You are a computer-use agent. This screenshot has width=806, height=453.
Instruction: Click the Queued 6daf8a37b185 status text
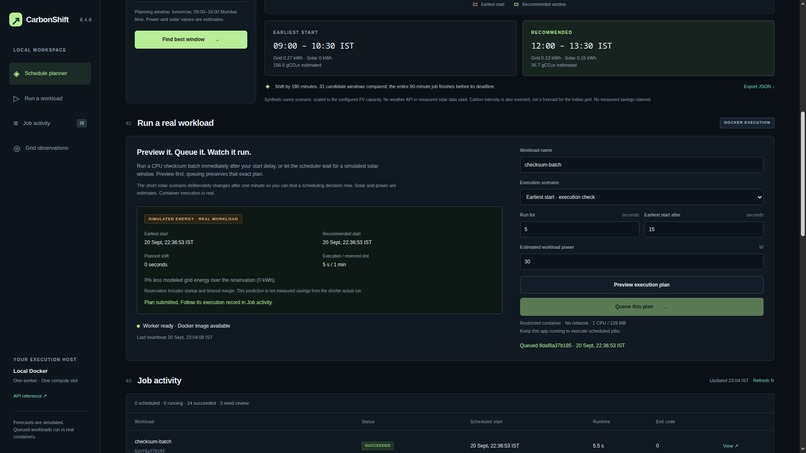572,346
